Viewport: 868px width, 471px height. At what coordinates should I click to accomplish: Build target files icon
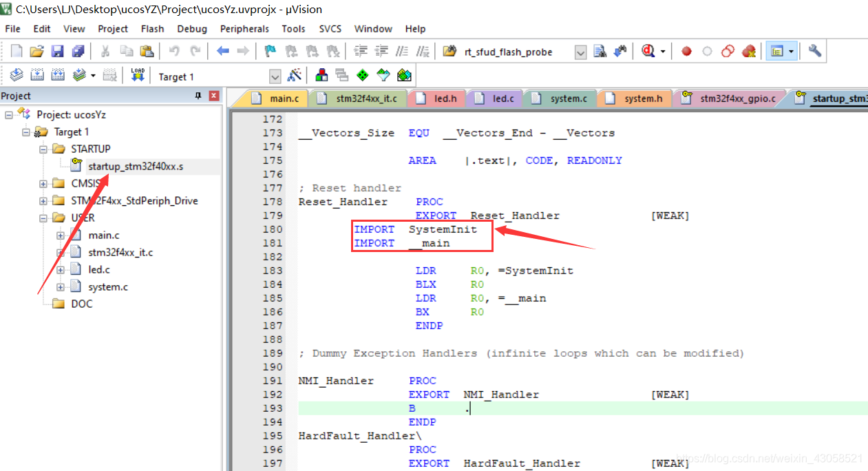pyautogui.click(x=38, y=75)
